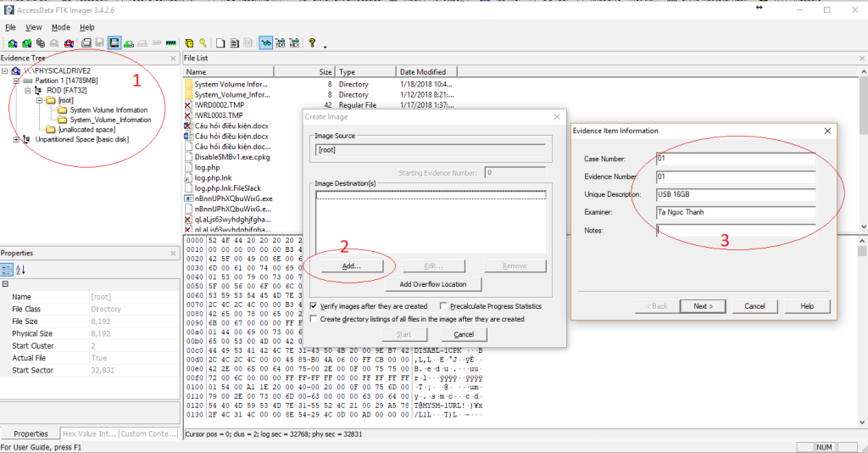Open the Mode menu
868x453 pixels.
pyautogui.click(x=61, y=27)
